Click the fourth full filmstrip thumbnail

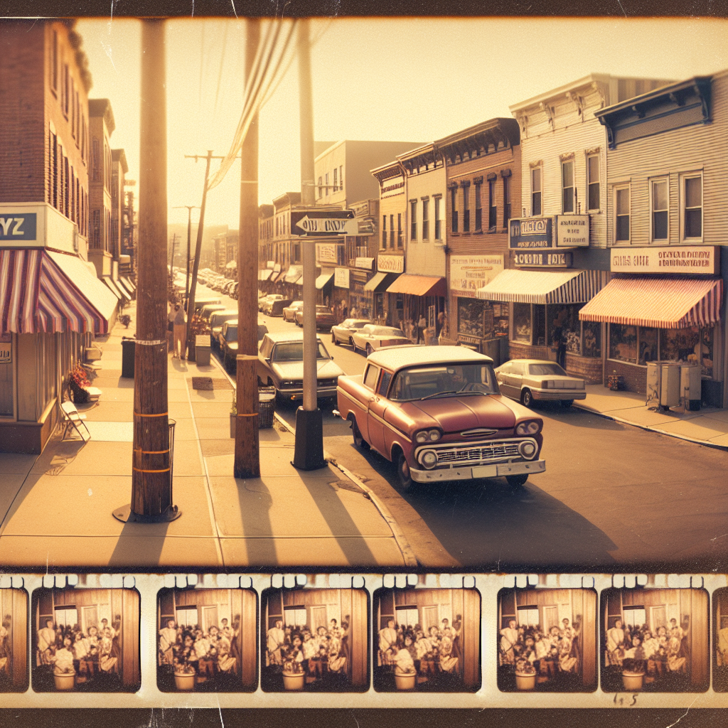click(427, 640)
